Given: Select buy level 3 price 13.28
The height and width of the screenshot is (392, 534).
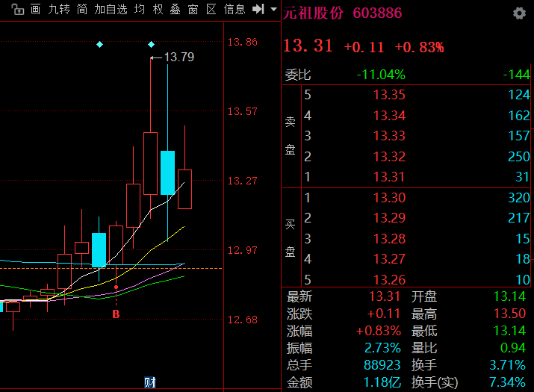Looking at the screenshot, I should click(389, 239).
